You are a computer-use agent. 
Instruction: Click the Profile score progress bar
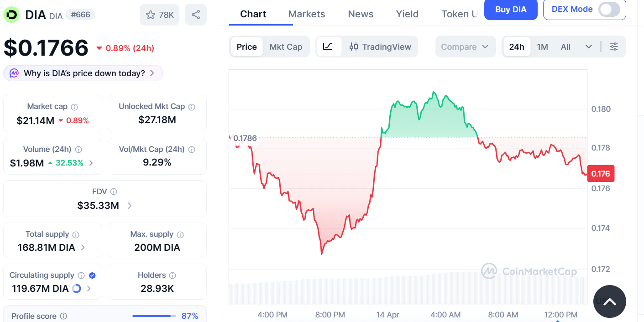coord(154,316)
